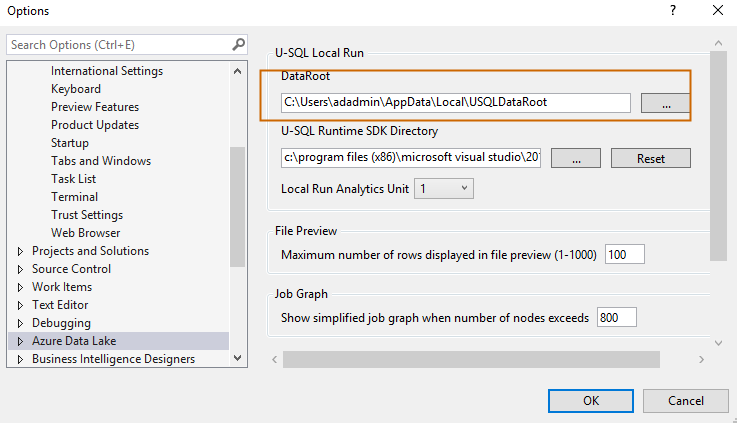Reset the U-SQL Runtime SDK Directory
Viewport: 738px width, 424px height.
click(650, 158)
